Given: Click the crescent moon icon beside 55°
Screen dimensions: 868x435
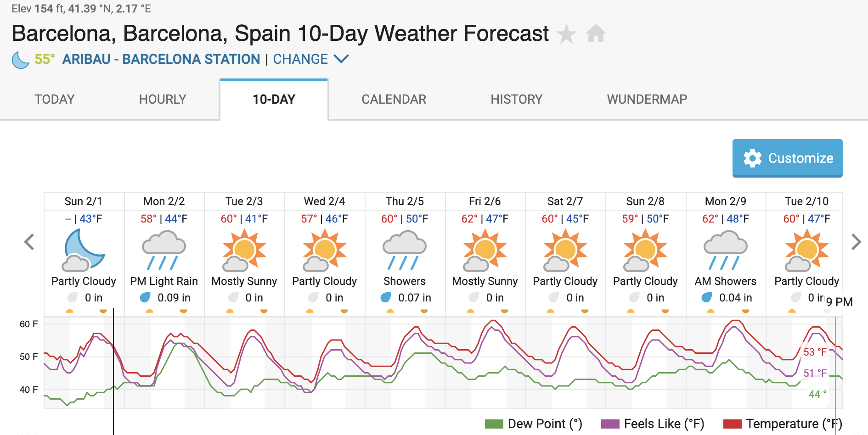Looking at the screenshot, I should [19, 59].
